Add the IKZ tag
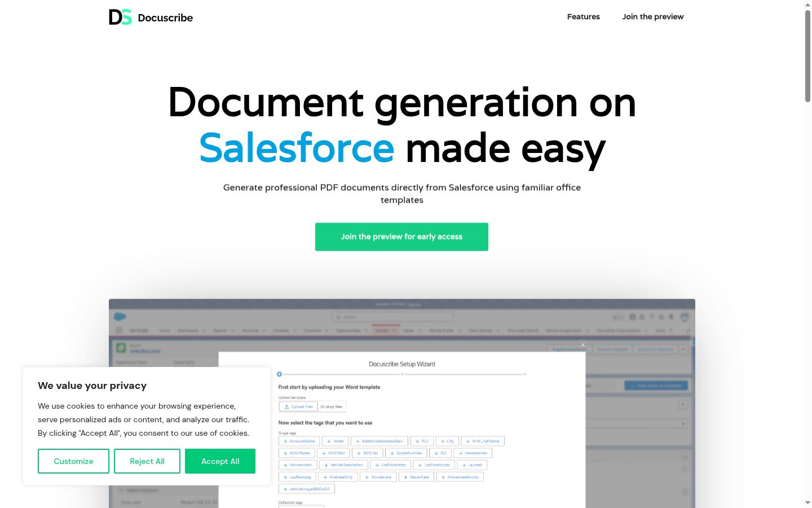Viewport: 812px width, 508px height. (440, 453)
